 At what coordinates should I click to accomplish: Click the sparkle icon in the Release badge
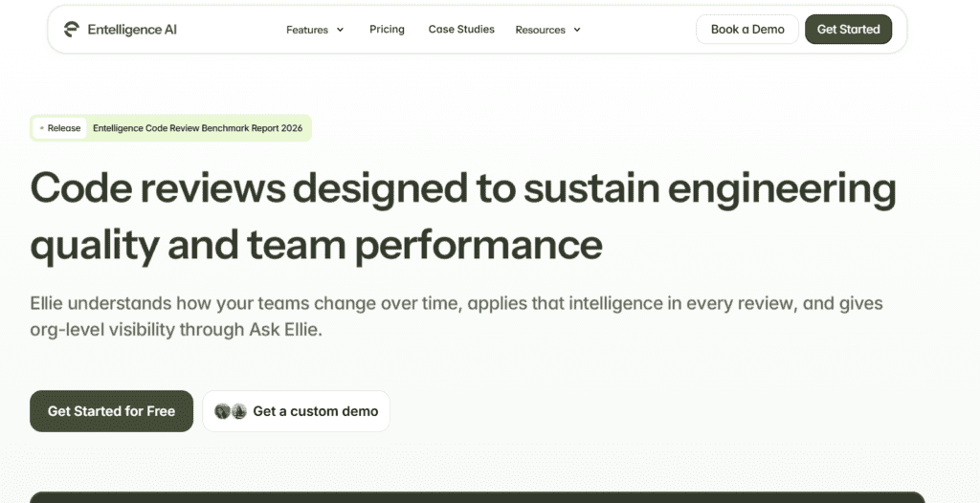pos(41,128)
